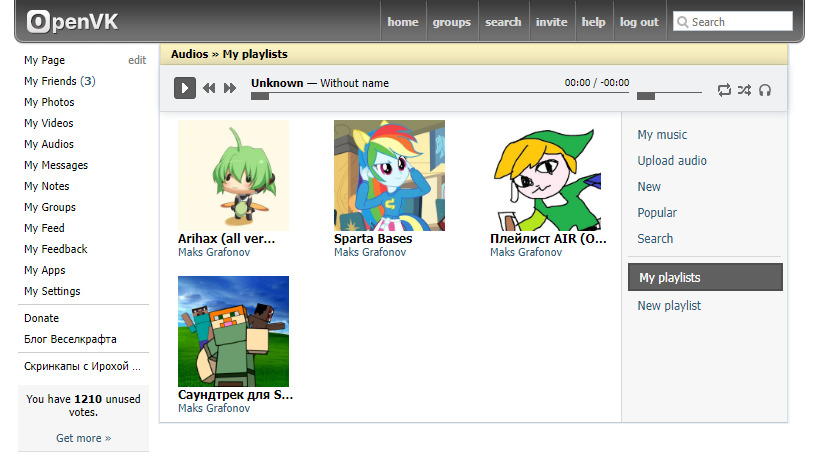
Task: Skip to the previous track
Action: tap(209, 88)
